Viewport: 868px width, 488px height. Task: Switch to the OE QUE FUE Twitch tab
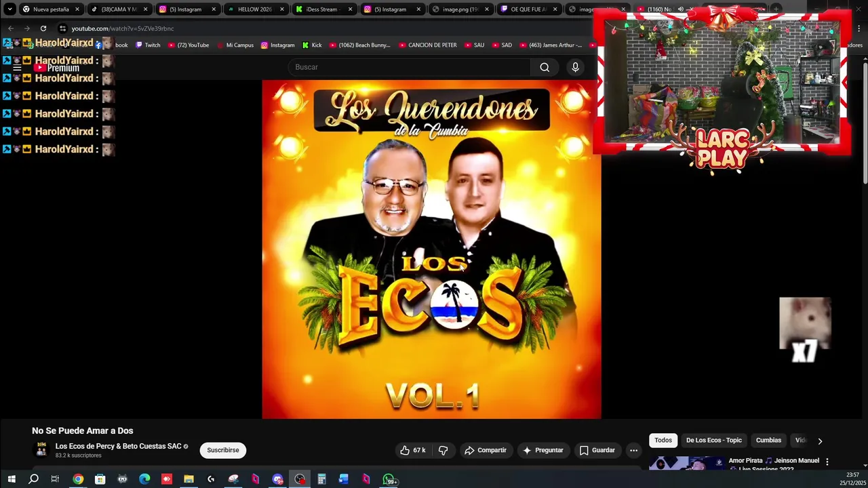pos(529,9)
